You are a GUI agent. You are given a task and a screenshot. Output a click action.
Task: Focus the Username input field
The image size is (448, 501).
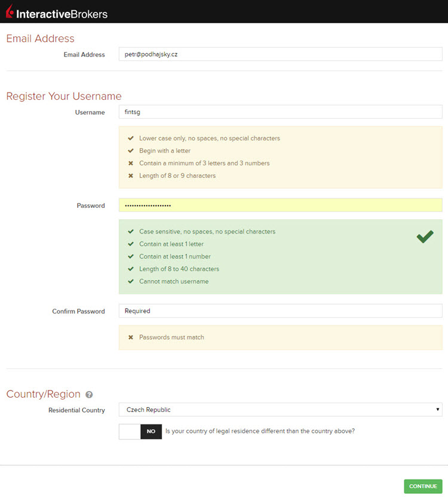tap(280, 112)
